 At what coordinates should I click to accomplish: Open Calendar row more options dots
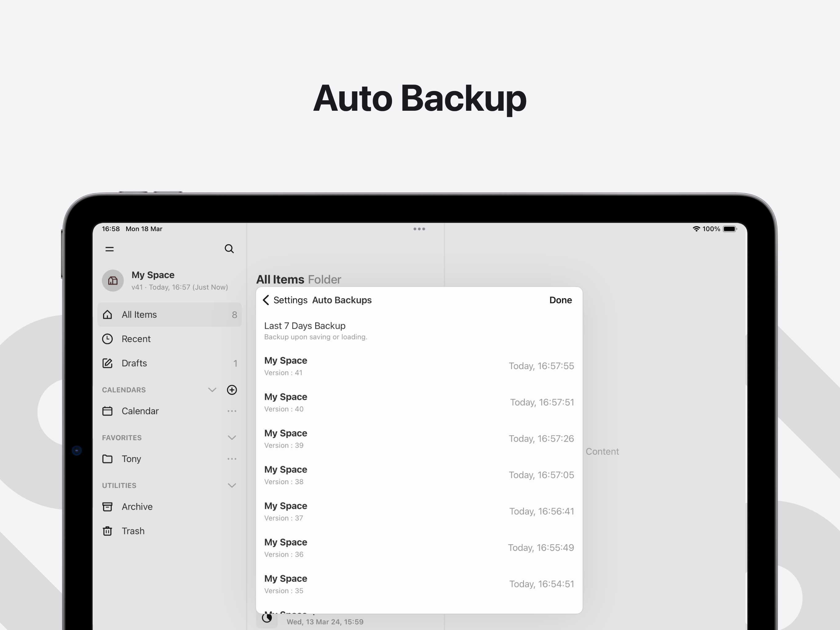click(x=232, y=411)
